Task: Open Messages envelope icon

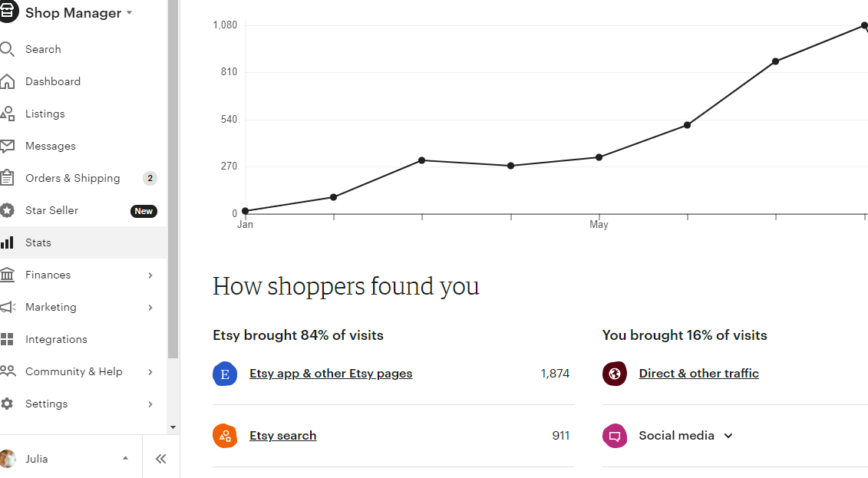Action: click(x=7, y=146)
